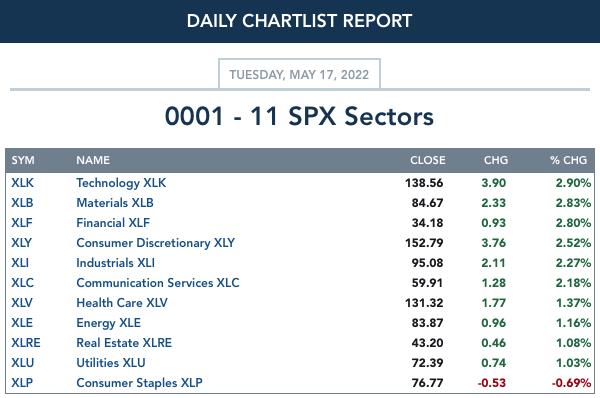This screenshot has height=398, width=600.
Task: Open the Materials XLB chart link
Action: (x=115, y=203)
